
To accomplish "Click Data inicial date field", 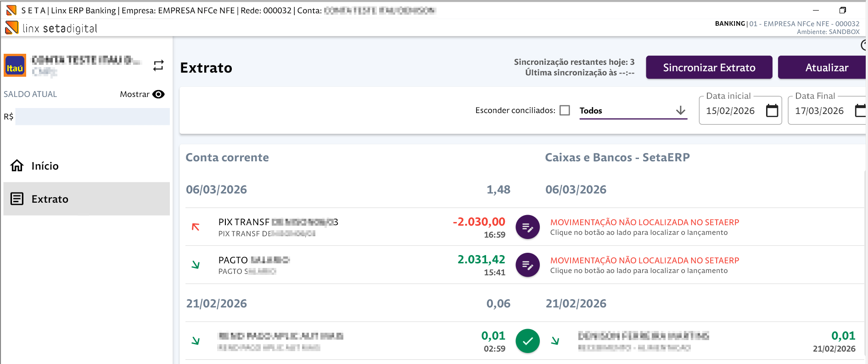I will (740, 110).
